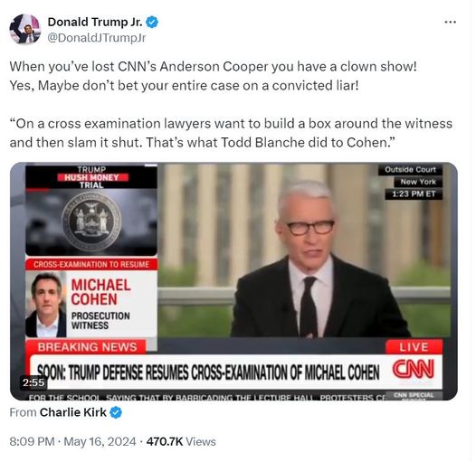Click the @DonaldJTrumpJr handle
476x462 pixels.
(x=97, y=38)
